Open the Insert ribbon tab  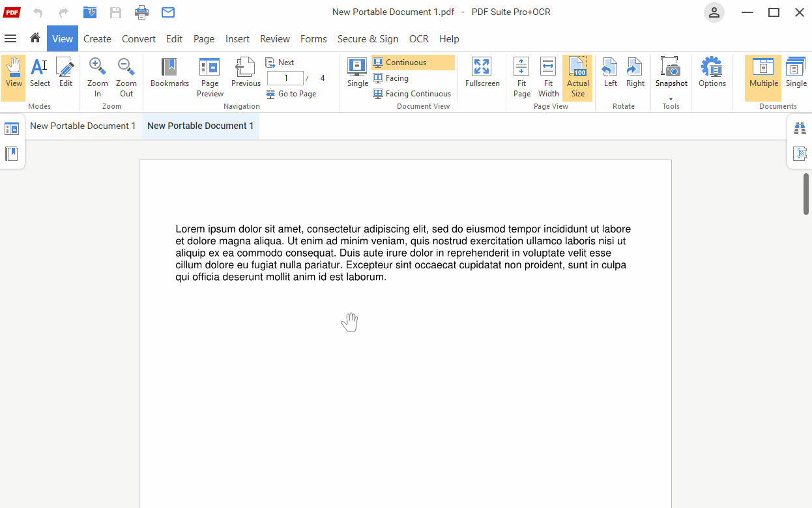tap(237, 39)
